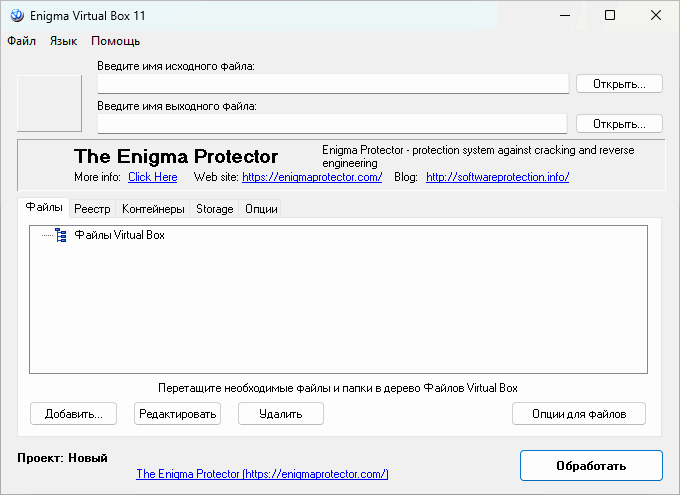
Task: Select the Файлы tab
Action: coord(44,208)
